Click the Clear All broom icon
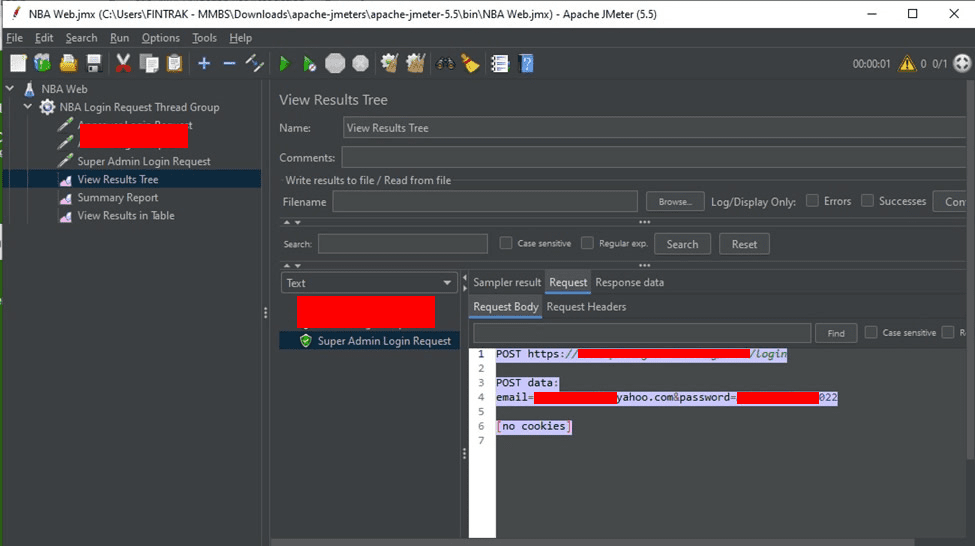Screen dimensions: 975x546 pyautogui.click(x=414, y=64)
